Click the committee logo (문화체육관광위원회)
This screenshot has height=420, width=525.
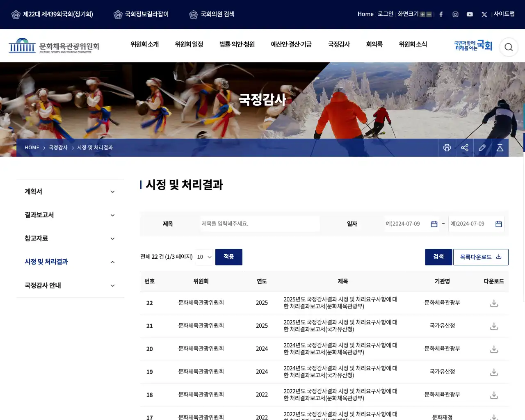click(54, 46)
